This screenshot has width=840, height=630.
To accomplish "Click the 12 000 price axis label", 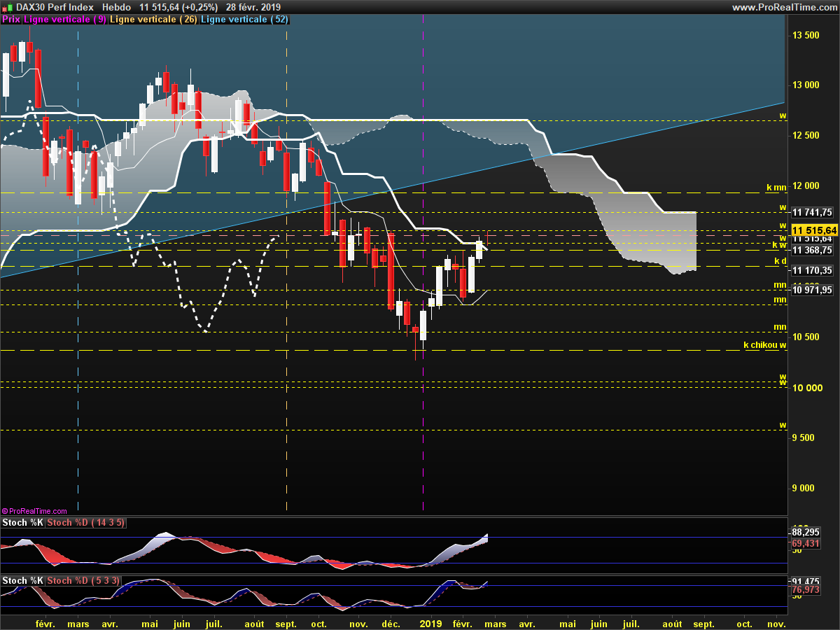I will (x=805, y=186).
